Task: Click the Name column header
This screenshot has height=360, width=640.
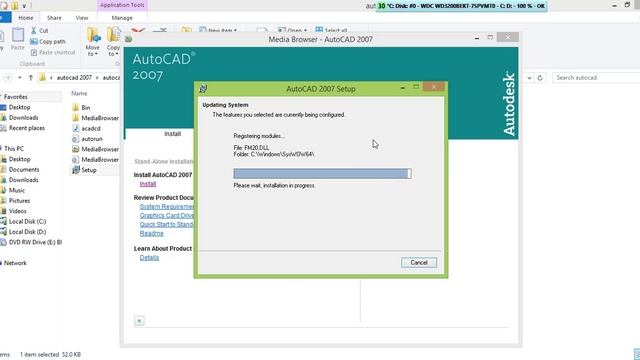Action: tap(79, 93)
